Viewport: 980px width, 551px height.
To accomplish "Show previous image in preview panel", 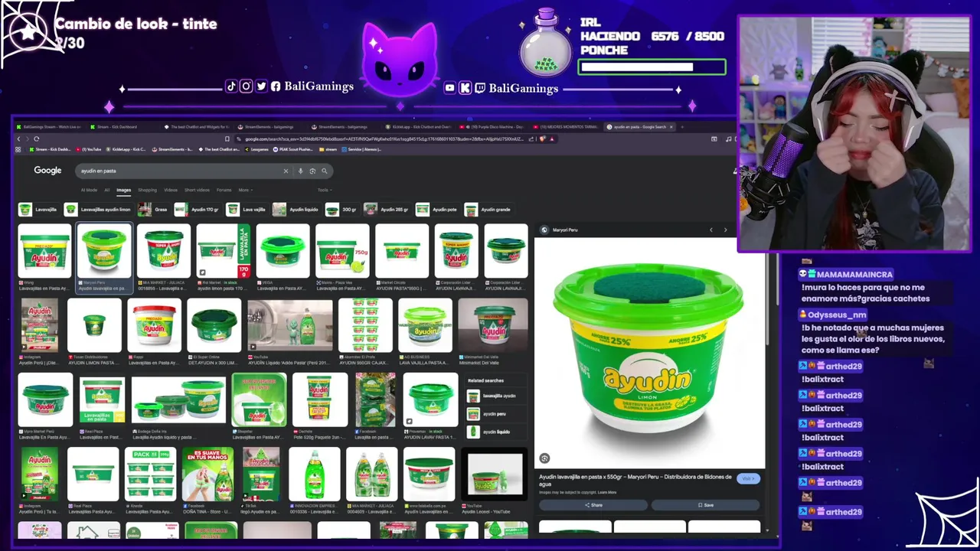I will (x=710, y=230).
